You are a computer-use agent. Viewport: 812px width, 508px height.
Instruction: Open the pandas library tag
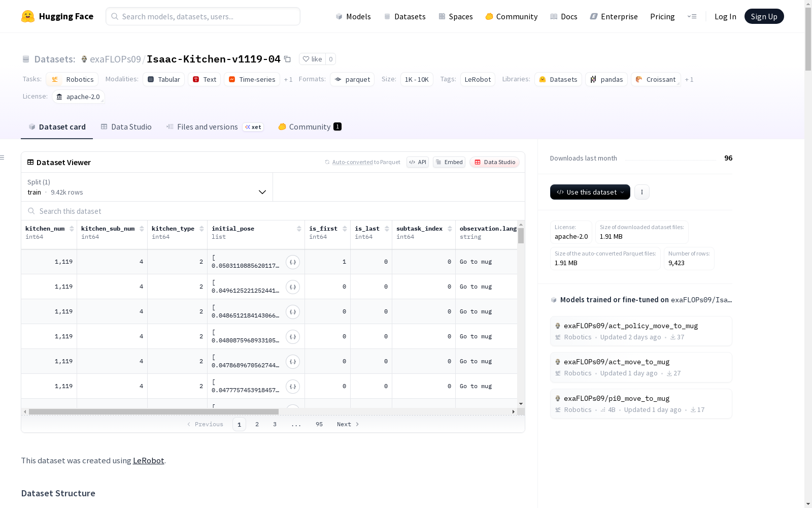coord(606,79)
